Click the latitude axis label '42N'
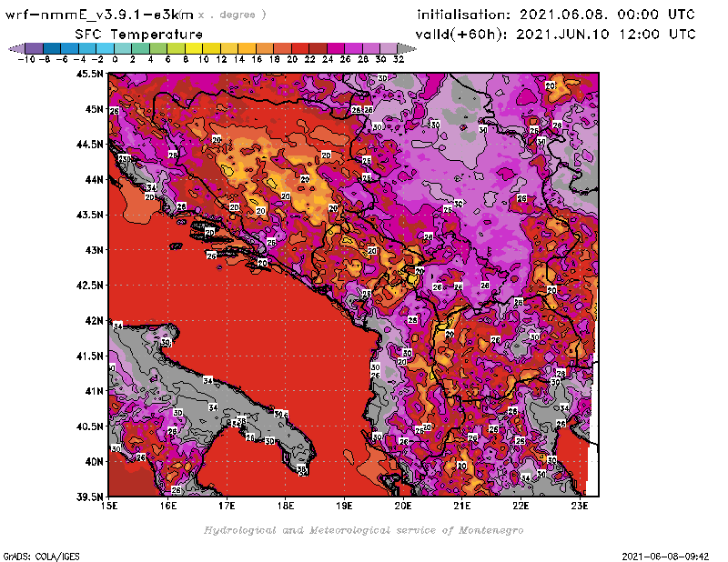The width and height of the screenshot is (728, 562). [95, 321]
